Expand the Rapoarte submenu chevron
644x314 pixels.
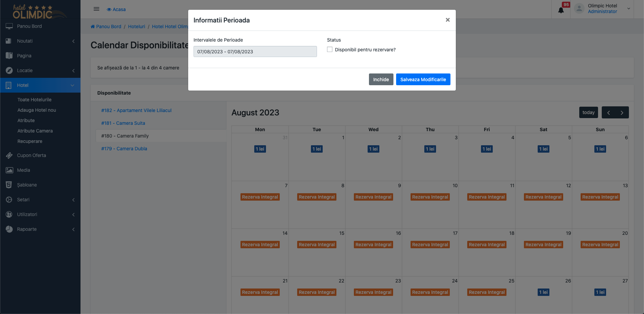click(73, 229)
